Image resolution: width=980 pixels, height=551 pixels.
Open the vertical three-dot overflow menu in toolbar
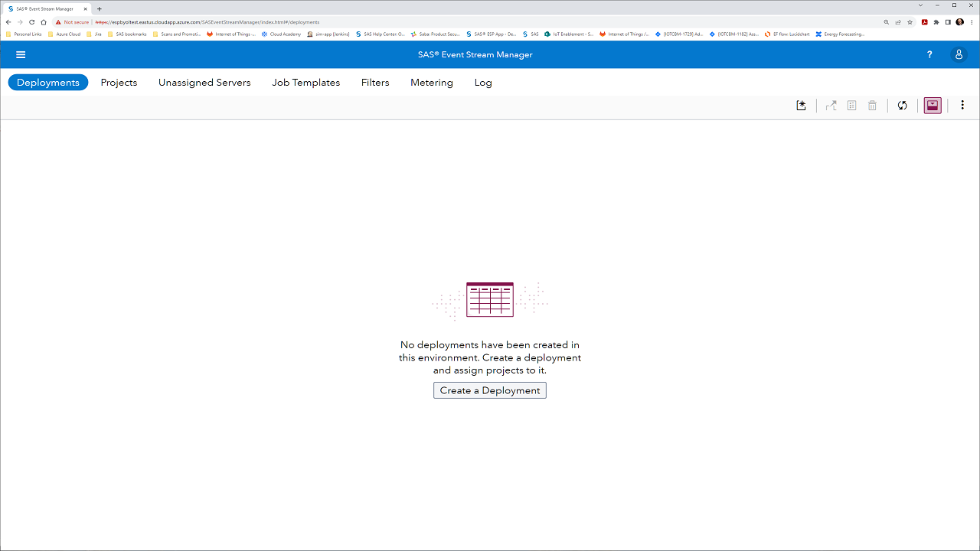click(x=962, y=106)
